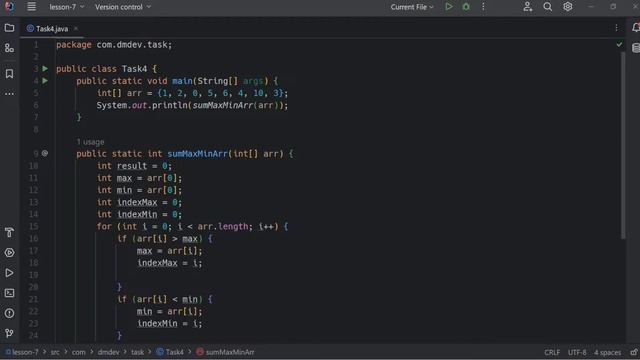Open the main hamburger menu

tap(31, 7)
